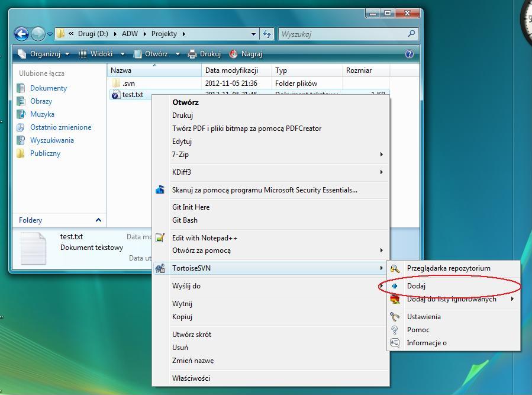The height and width of the screenshot is (395, 532).
Task: Expand the KDiff3 submenu
Action: click(x=382, y=172)
